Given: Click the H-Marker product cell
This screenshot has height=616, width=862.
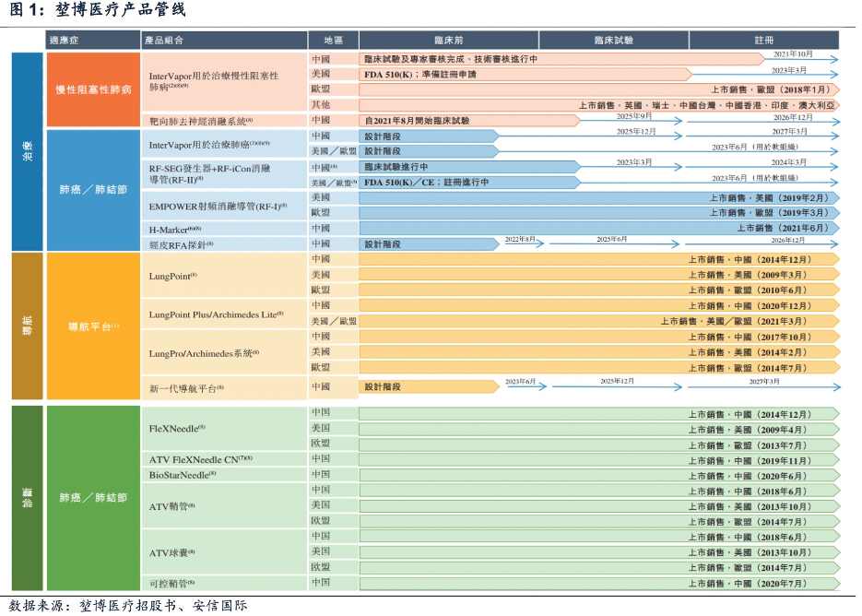Looking at the screenshot, I should [x=224, y=229].
